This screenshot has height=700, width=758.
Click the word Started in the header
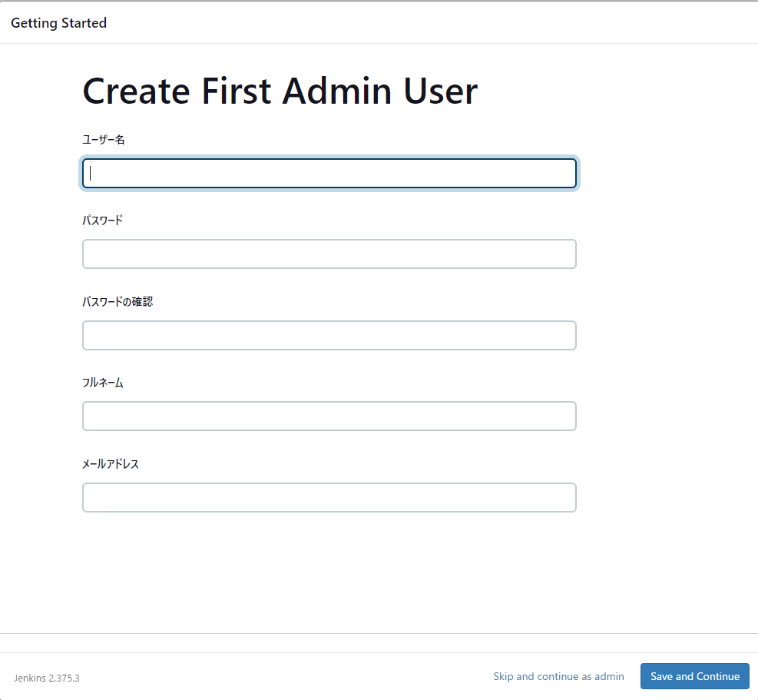point(84,23)
